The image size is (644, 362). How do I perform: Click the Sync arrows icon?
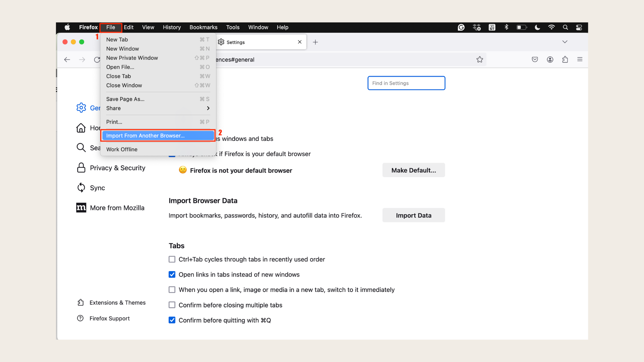[x=81, y=188]
